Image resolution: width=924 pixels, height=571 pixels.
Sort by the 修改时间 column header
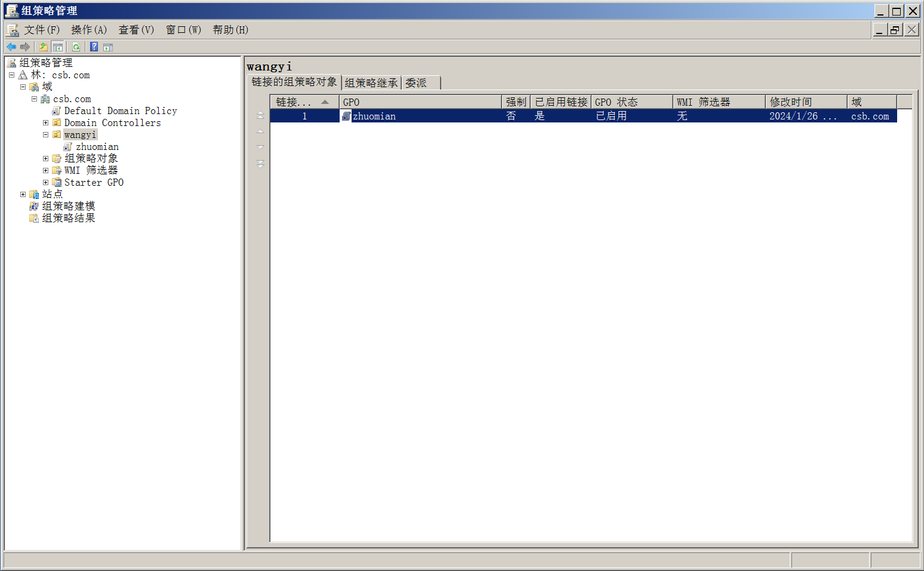(806, 102)
